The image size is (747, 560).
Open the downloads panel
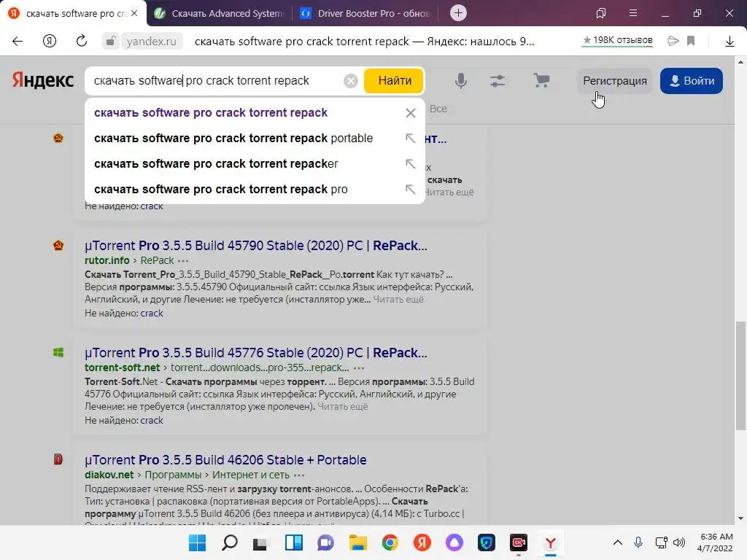tap(729, 42)
